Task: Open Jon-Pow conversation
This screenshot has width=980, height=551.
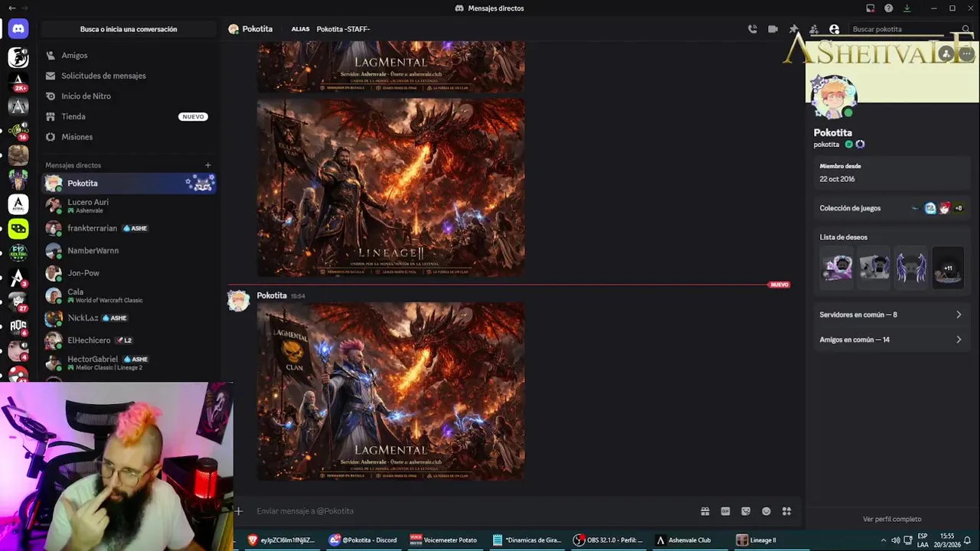Action: (x=129, y=272)
